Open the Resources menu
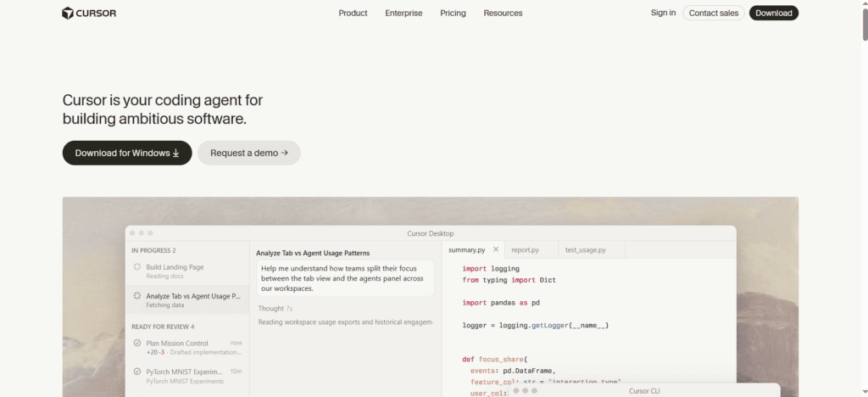This screenshot has width=868, height=397. 503,13
